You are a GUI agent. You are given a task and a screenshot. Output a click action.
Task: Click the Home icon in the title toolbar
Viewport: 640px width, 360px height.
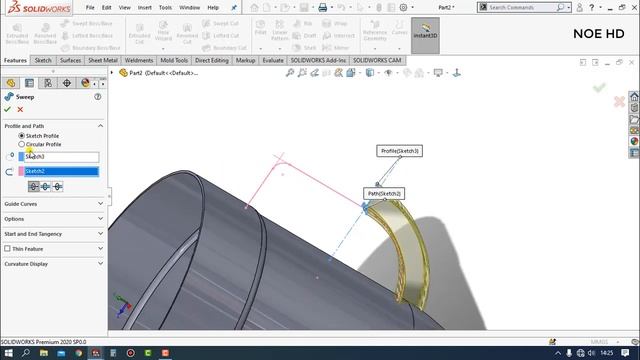pos(254,7)
